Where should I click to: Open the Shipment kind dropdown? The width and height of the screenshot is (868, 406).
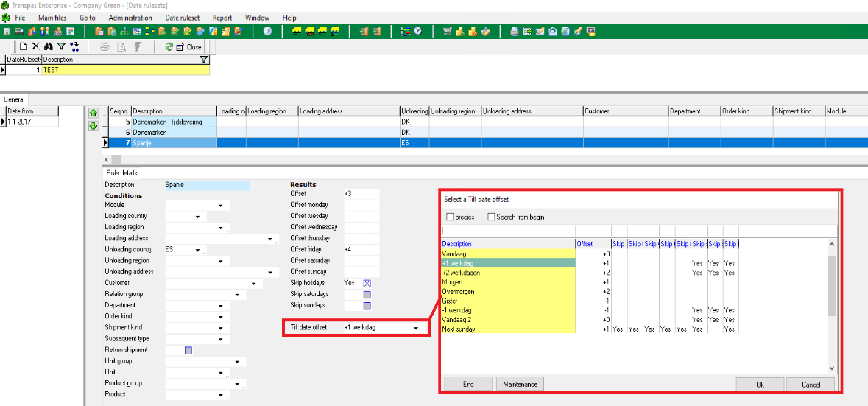pyautogui.click(x=220, y=328)
